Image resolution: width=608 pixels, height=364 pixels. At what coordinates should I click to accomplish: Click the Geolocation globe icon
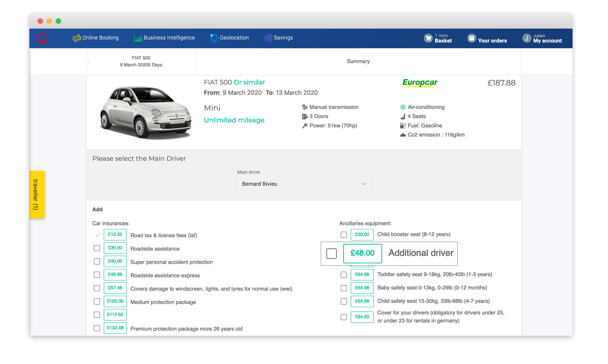coord(214,38)
